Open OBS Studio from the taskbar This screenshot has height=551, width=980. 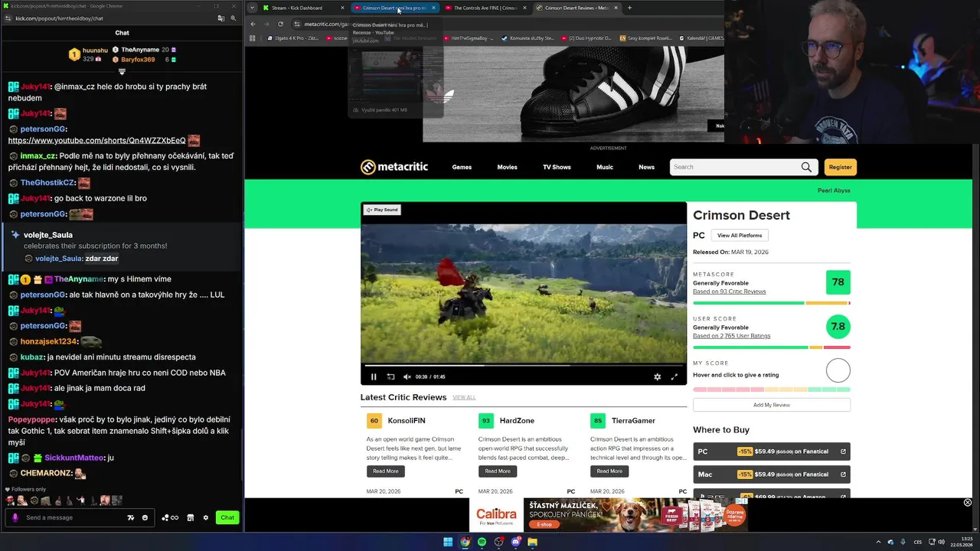click(498, 542)
